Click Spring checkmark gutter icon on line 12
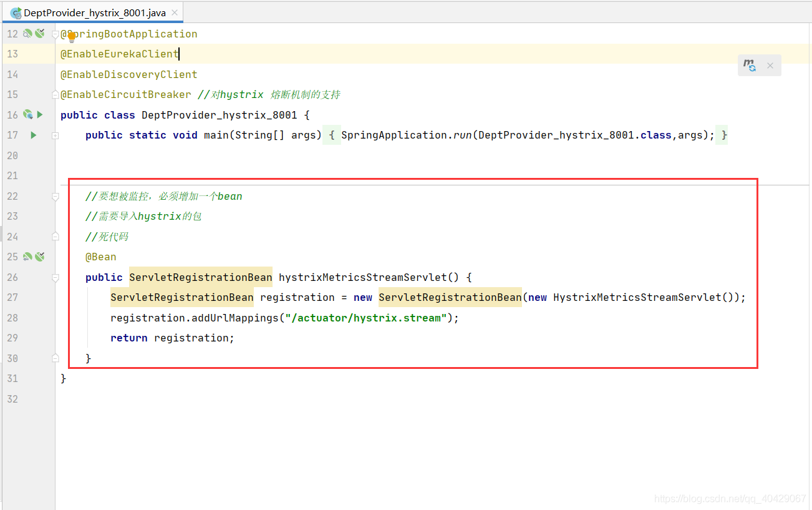The image size is (812, 510). pos(40,34)
